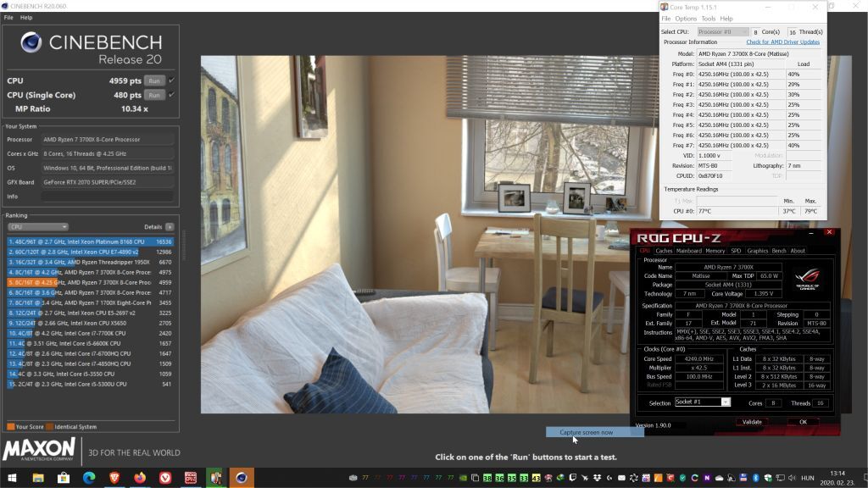
Task: Open network tray icon
Action: click(780, 478)
